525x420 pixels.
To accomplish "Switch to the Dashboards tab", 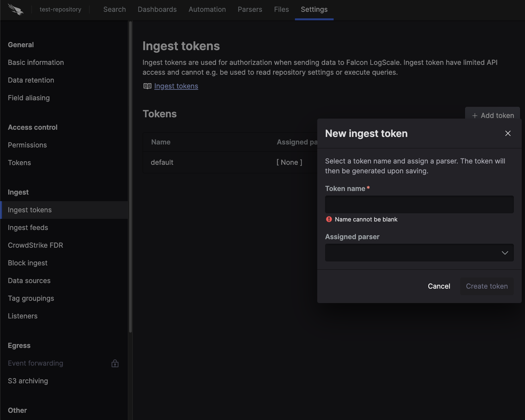I will click(x=157, y=9).
